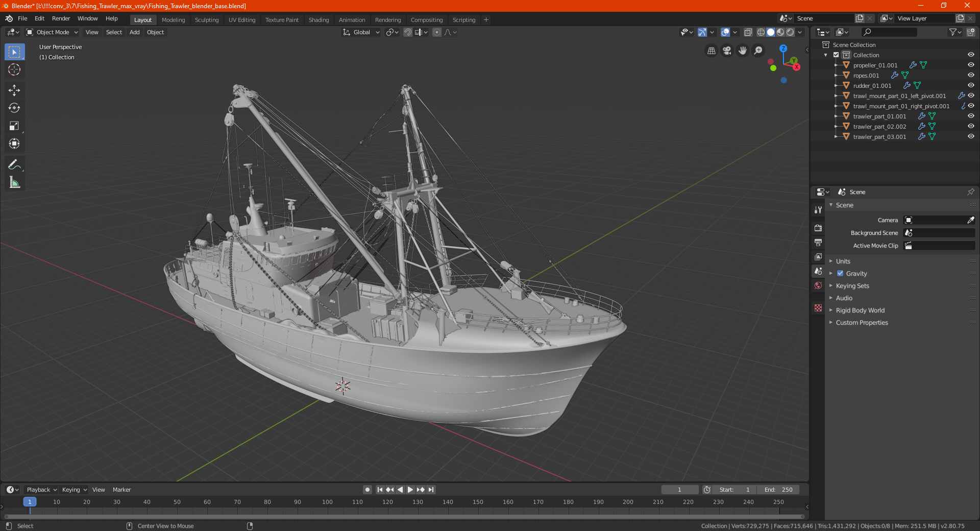Activate the Scale tool

pos(14,126)
